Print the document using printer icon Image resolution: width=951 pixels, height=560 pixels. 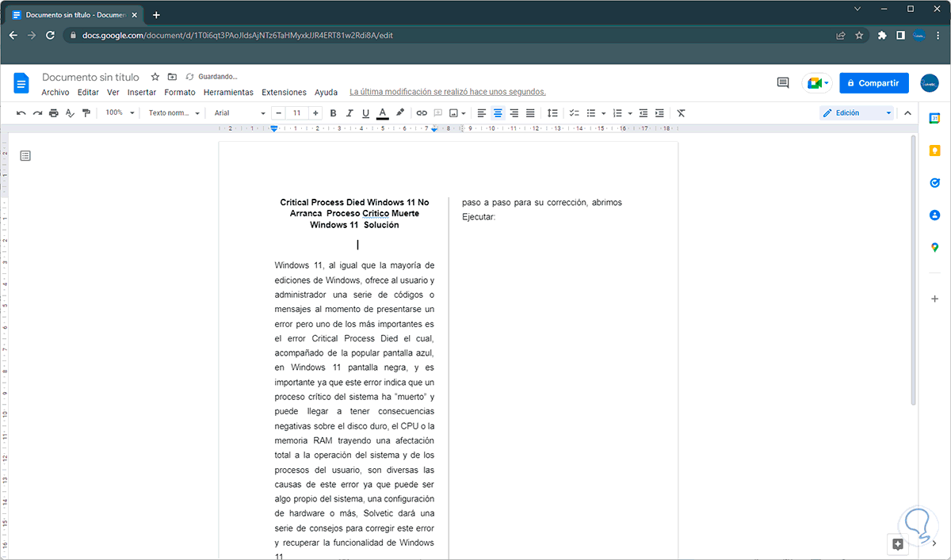(54, 113)
